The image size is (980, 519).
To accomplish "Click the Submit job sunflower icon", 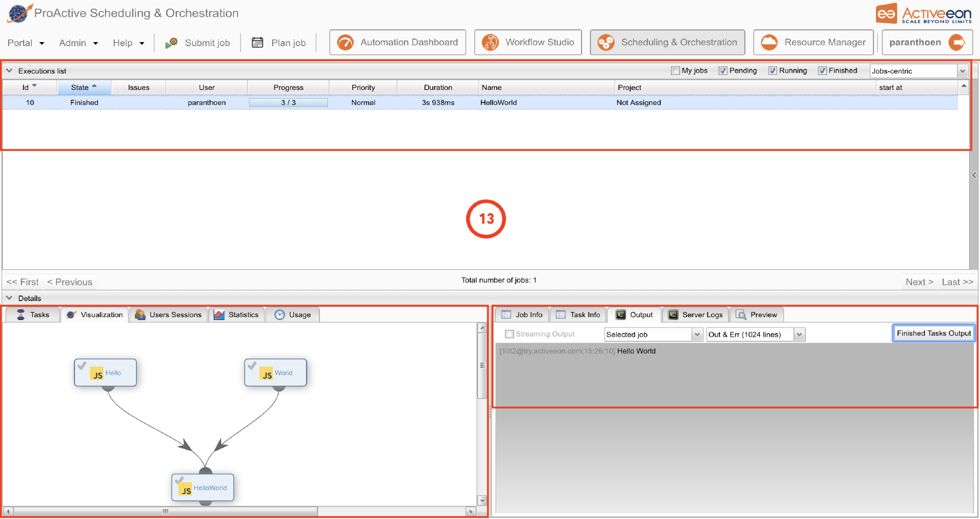I will (x=171, y=43).
